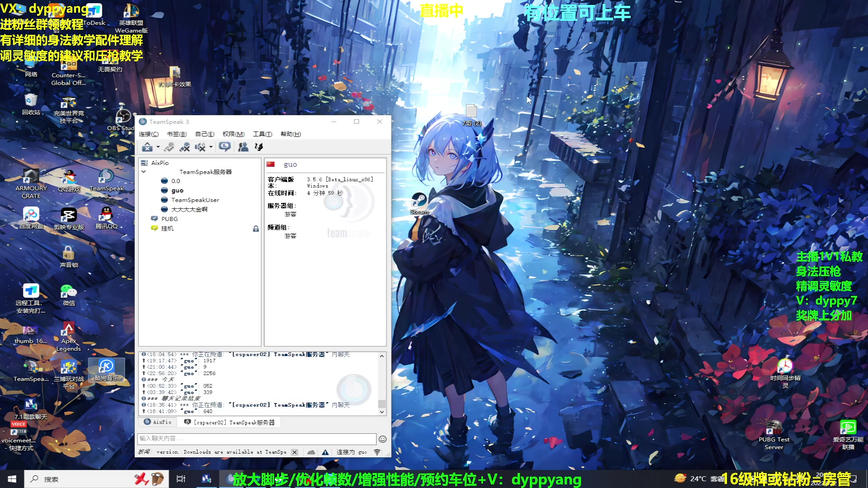Click the away status toolbar icon
The width and height of the screenshot is (868, 488).
147,147
